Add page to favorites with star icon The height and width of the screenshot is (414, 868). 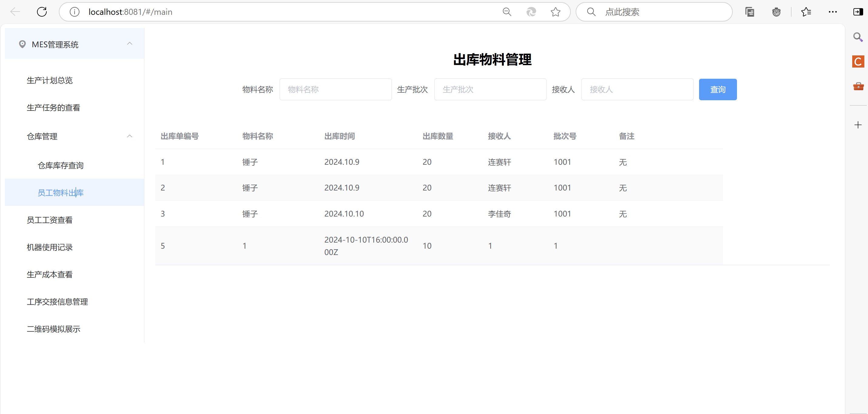555,12
